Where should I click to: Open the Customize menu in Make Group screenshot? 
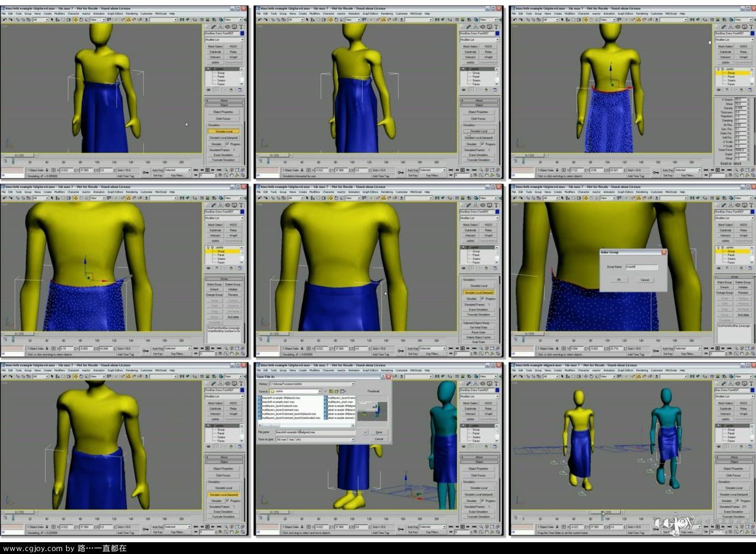[657, 192]
